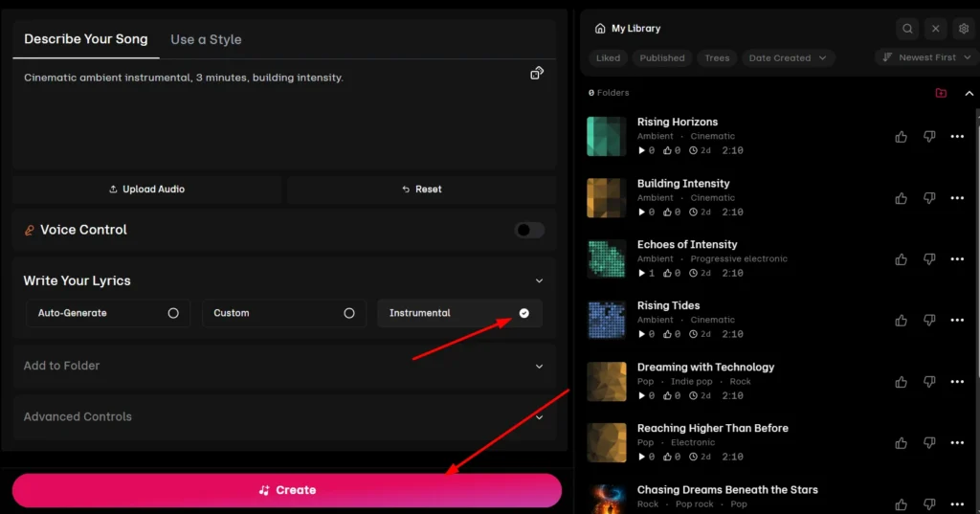980x514 pixels.
Task: Click the Rising Horizons song title
Action: [677, 122]
